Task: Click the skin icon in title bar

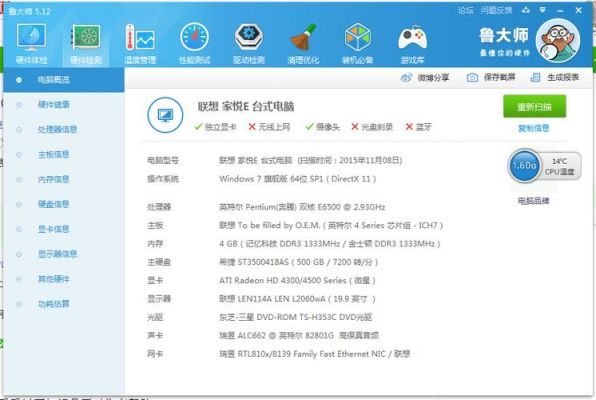Action: [x=526, y=10]
